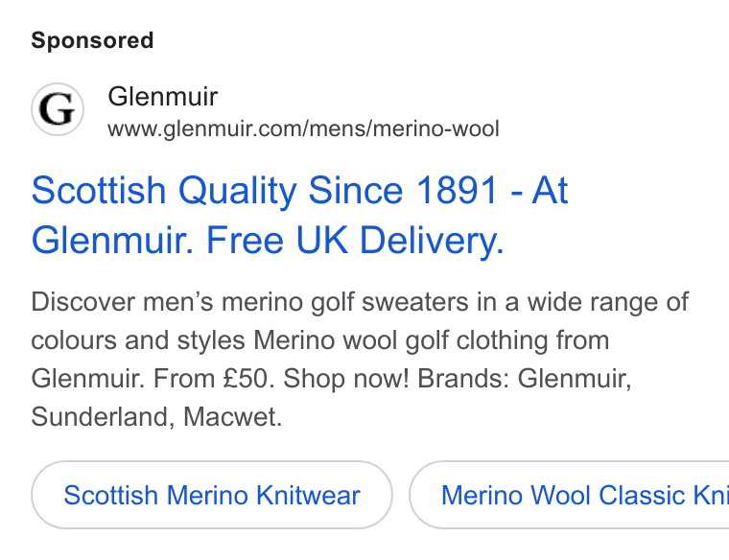Screen dimensions: 729x560
Task: Open the Glenmuir site name link
Action: click(x=163, y=97)
